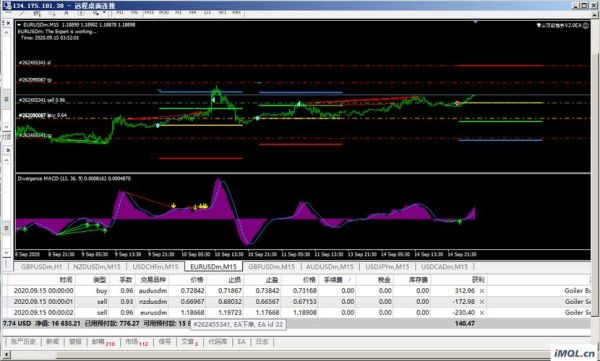Open the 账户历史 terminal tab
This screenshot has width=600, height=361.
point(23,341)
